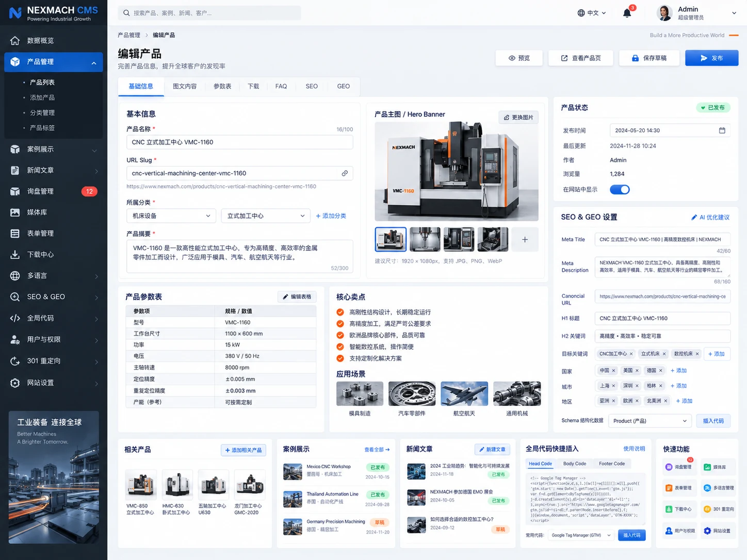Click the 编辑表格 button
747x560 pixels.
point(297,297)
